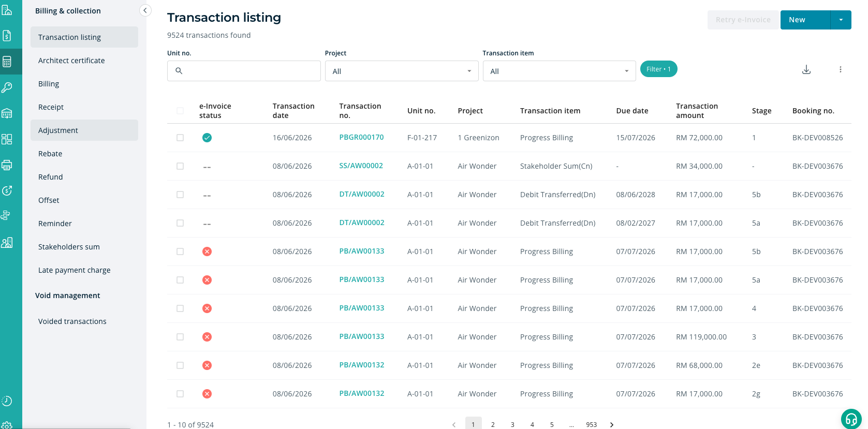Expand the Project dropdown

[402, 71]
